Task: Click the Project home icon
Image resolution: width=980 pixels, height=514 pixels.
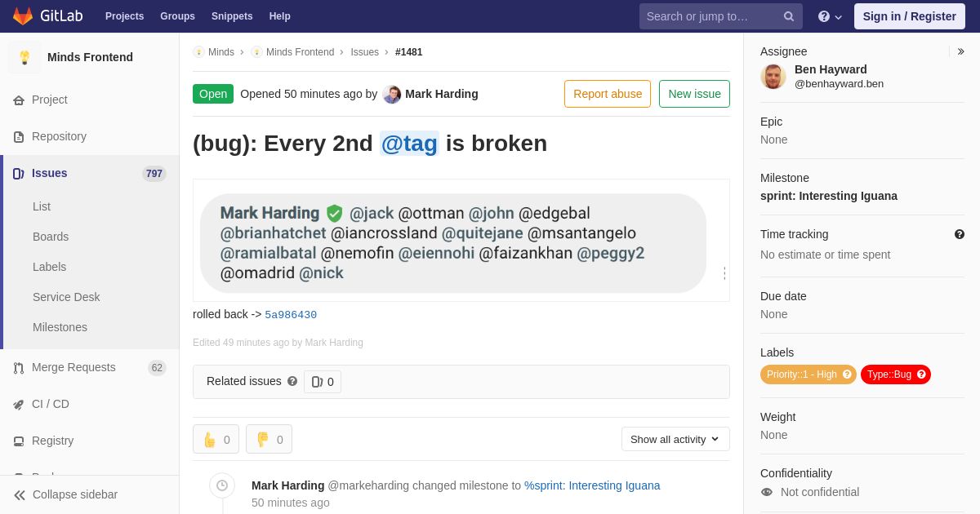Action: point(19,100)
